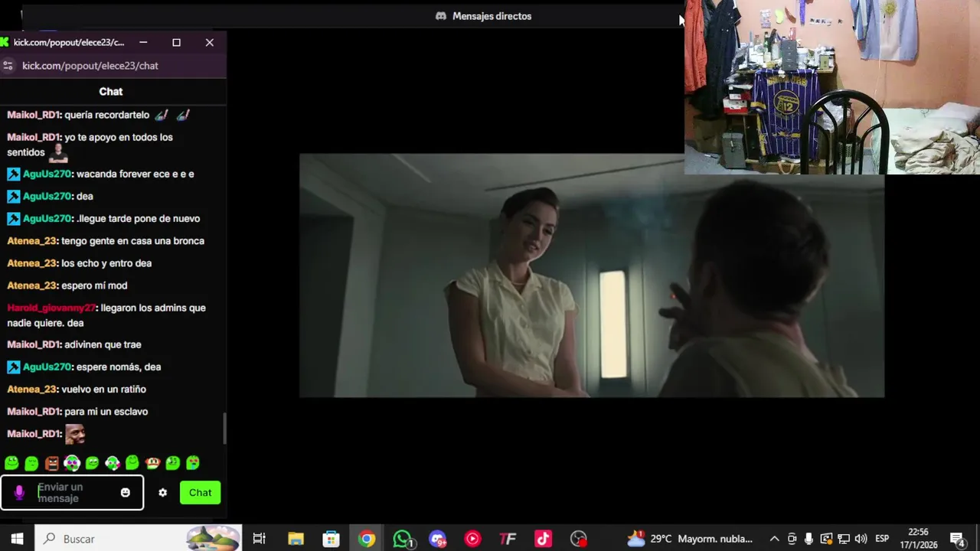Click the face emote in Maikol_RD1's last message
This screenshot has height=551, width=980.
click(75, 435)
